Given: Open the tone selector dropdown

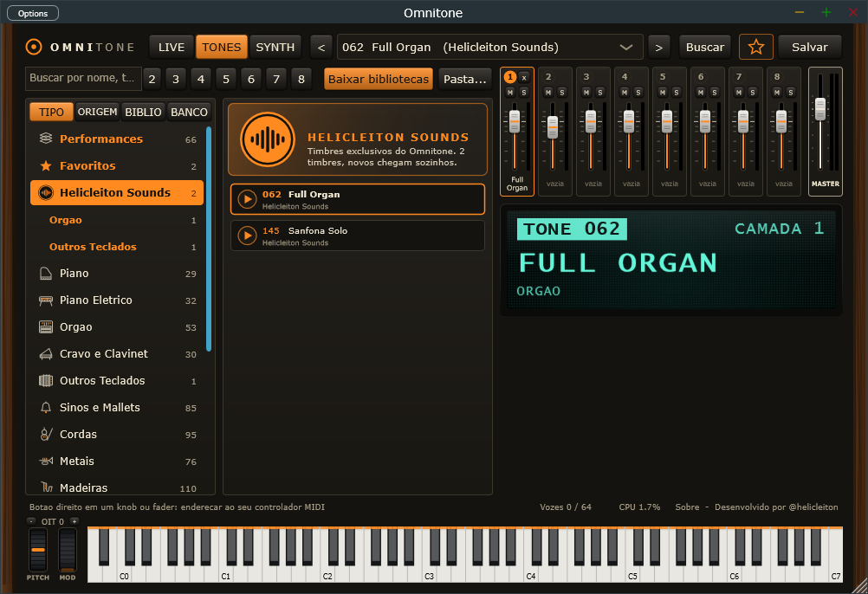Looking at the screenshot, I should click(x=490, y=47).
